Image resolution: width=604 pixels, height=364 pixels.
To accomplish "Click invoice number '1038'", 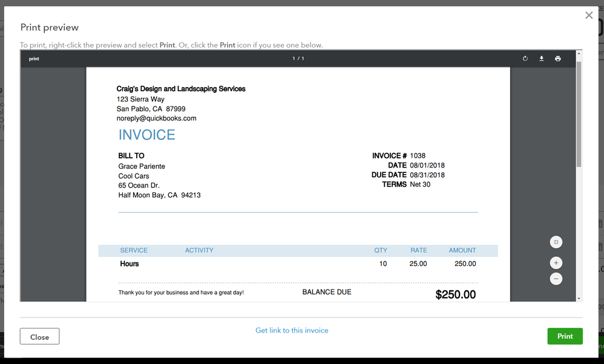I will click(418, 156).
